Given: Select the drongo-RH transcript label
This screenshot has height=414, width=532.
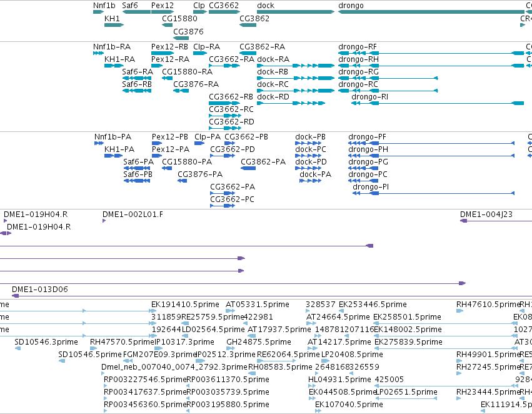Looking at the screenshot, I should coord(359,59).
